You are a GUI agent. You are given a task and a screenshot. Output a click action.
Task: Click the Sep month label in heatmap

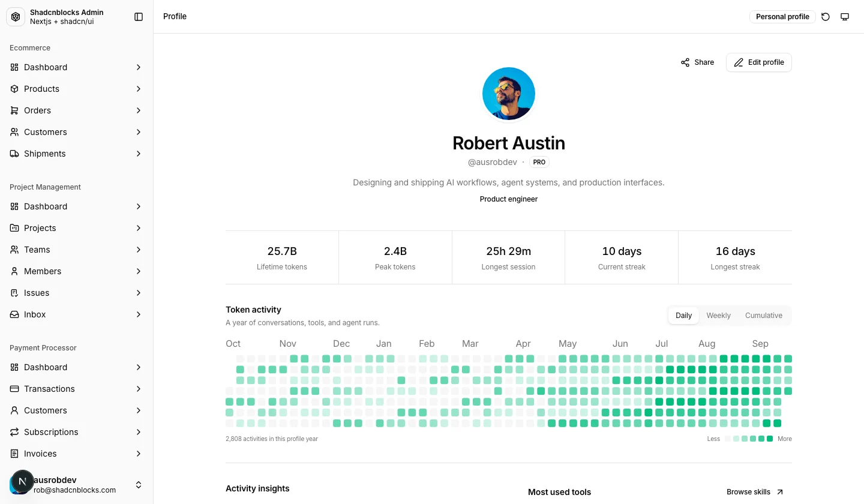(x=760, y=344)
